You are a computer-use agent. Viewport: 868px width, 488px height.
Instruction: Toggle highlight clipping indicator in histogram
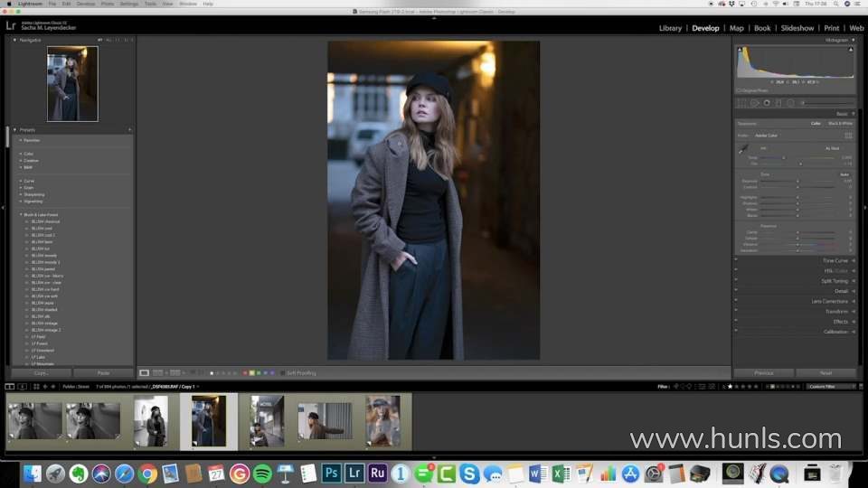tap(851, 49)
